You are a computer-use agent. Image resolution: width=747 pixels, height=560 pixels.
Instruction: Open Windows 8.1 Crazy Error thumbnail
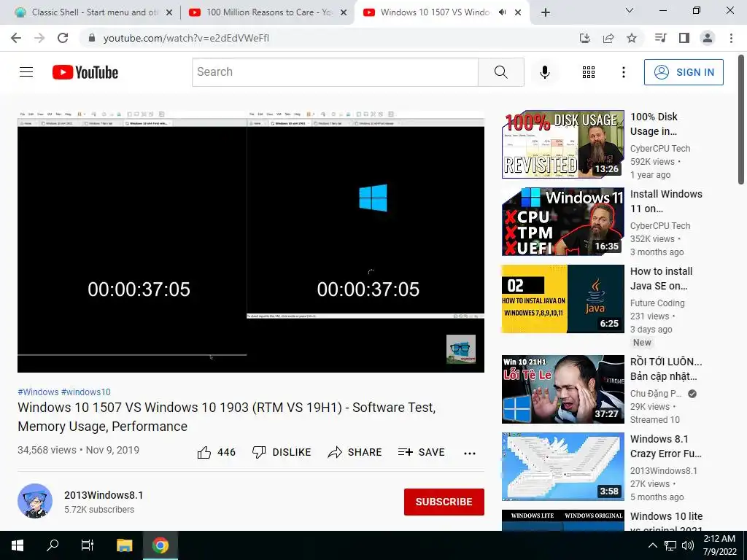562,466
